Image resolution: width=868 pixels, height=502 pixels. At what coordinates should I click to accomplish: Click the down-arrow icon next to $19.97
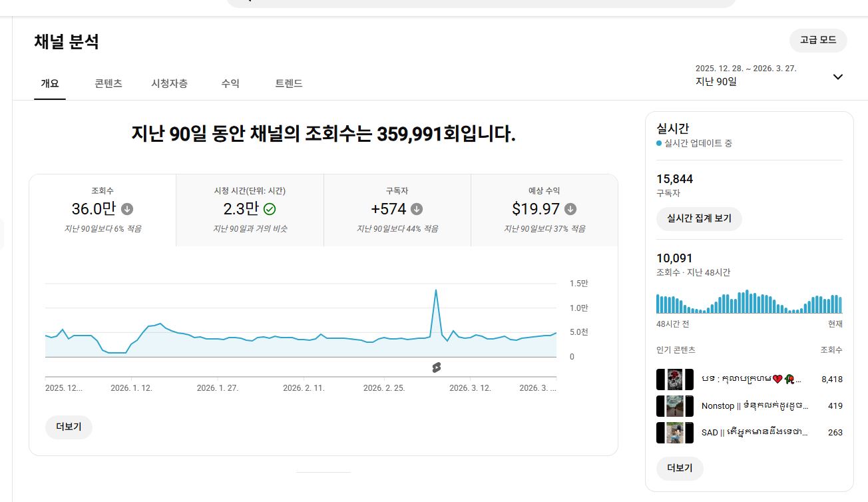570,209
